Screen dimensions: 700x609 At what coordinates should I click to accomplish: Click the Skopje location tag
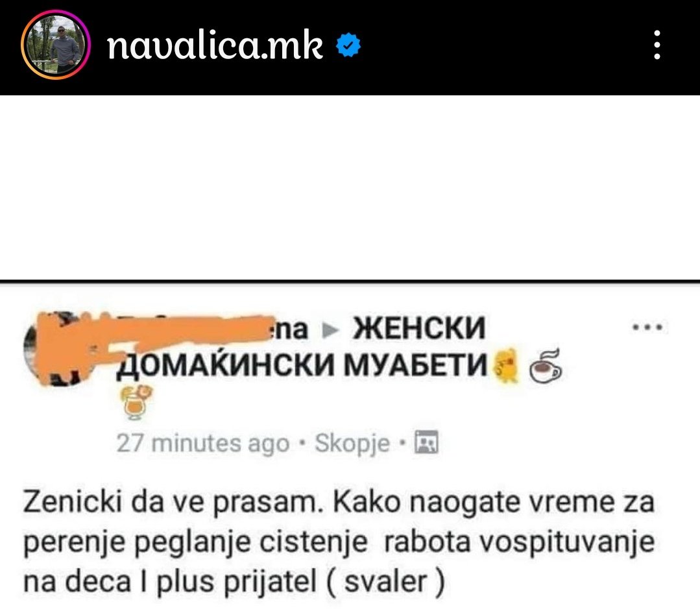[352, 444]
